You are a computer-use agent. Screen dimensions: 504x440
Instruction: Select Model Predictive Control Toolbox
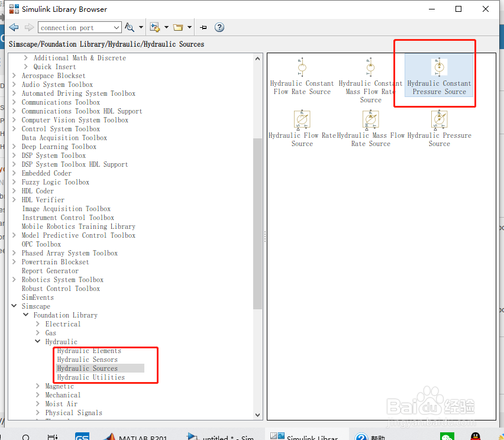[x=79, y=235]
